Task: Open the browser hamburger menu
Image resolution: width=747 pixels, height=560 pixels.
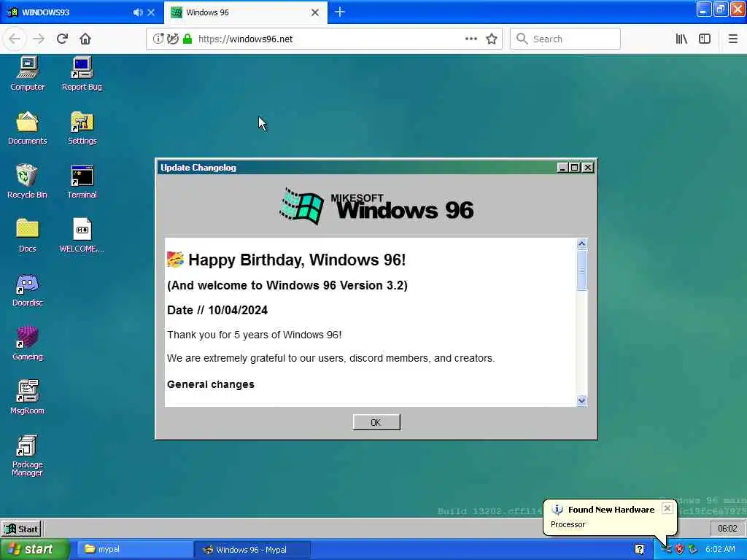Action: coord(733,39)
